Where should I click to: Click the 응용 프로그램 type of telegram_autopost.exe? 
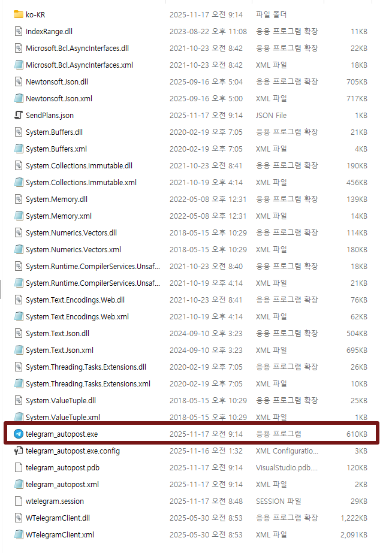pyautogui.click(x=278, y=434)
